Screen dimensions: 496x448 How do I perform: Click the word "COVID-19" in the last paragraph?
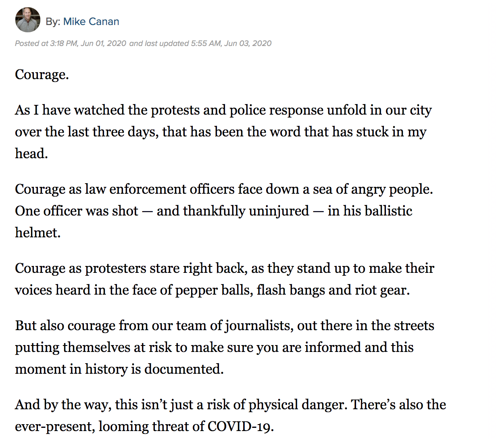[x=240, y=427]
